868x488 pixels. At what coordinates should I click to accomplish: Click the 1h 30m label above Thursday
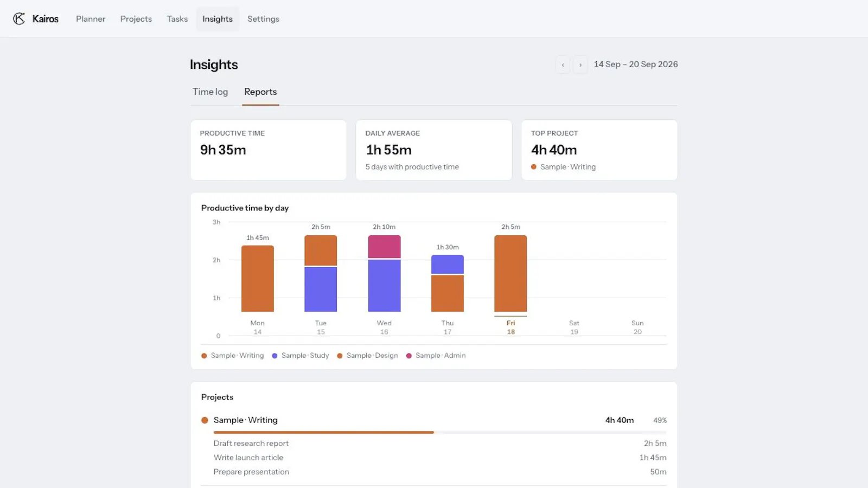pyautogui.click(x=448, y=247)
